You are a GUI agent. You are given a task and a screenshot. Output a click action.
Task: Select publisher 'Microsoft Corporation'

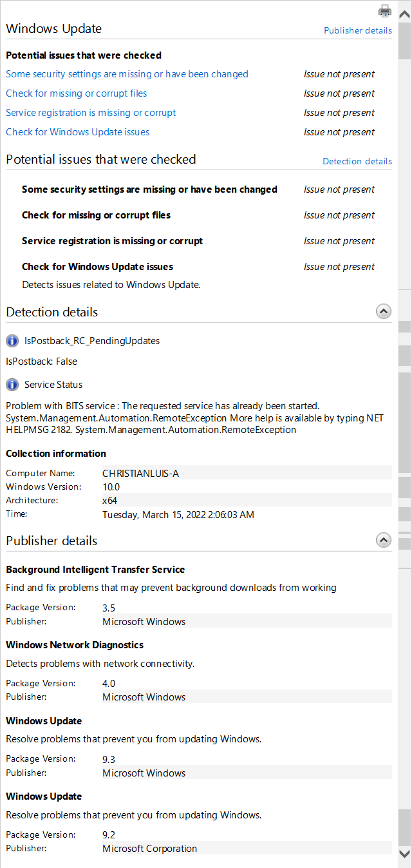(x=150, y=849)
